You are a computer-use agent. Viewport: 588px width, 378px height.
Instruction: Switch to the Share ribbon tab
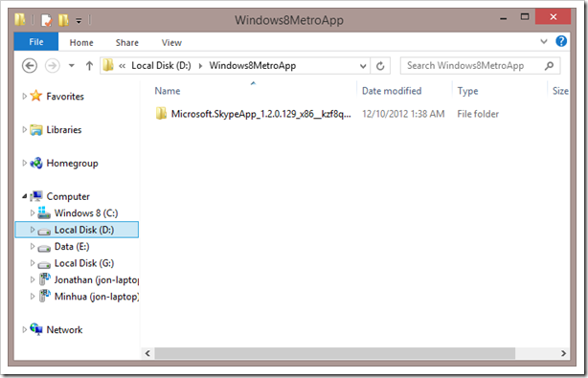tap(127, 43)
